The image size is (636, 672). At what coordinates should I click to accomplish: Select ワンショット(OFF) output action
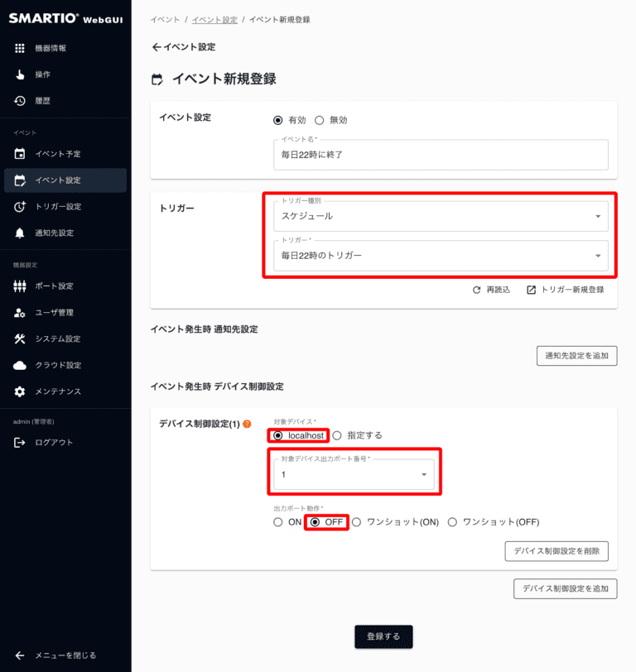click(452, 522)
